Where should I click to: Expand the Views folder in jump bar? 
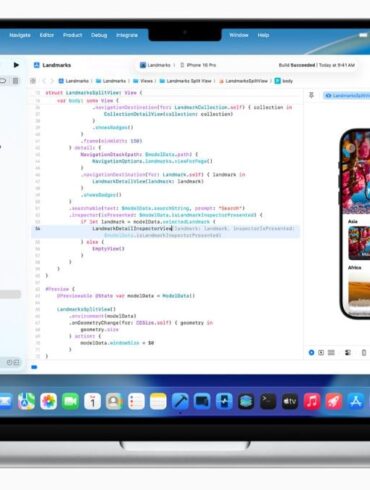pos(143,81)
